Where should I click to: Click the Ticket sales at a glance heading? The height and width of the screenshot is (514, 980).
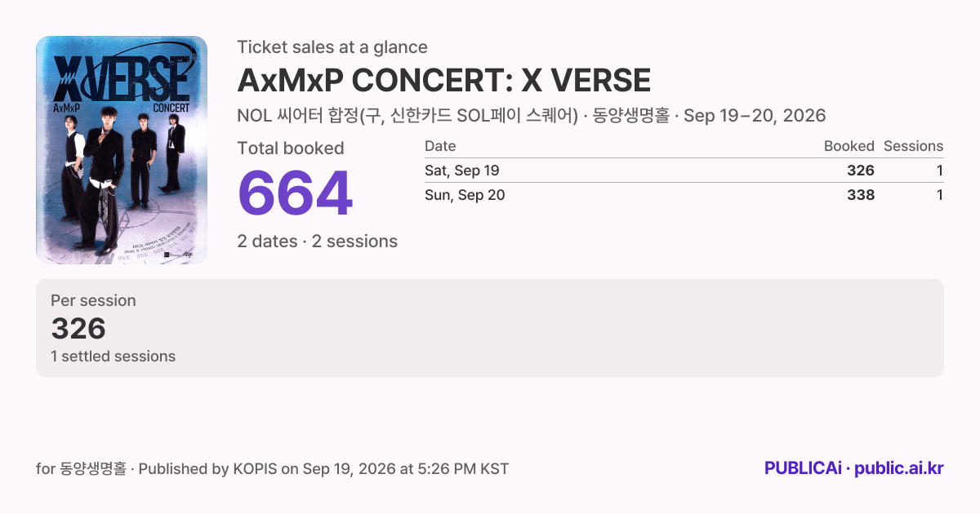(332, 47)
